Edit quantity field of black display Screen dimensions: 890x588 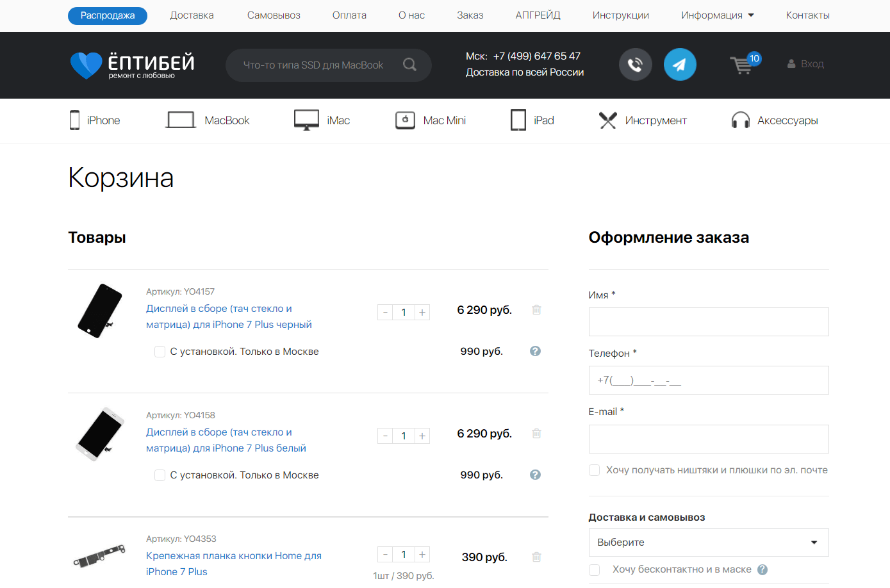tap(404, 313)
